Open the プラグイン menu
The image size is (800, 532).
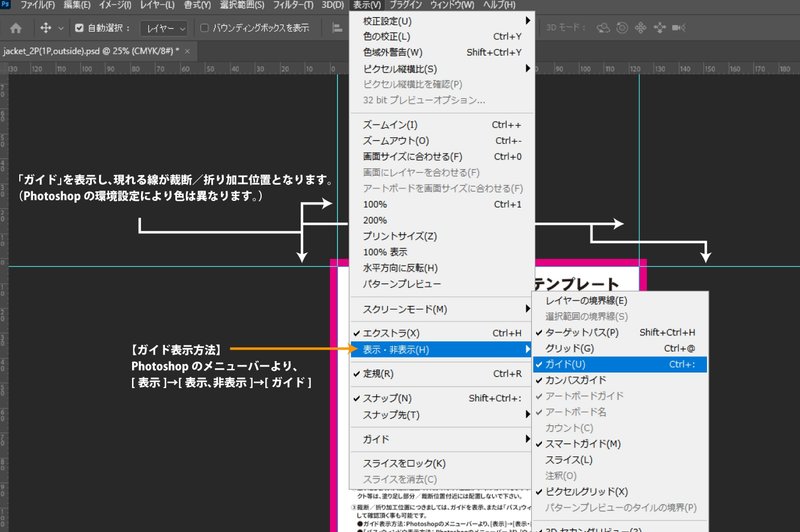(x=406, y=5)
